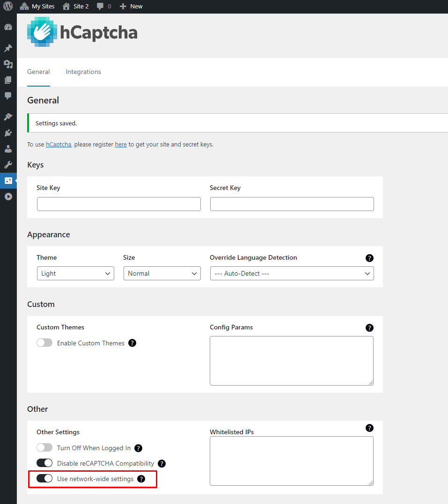Open the Theme dropdown showing Light
Viewport: 448px width, 504px height.
(75, 273)
